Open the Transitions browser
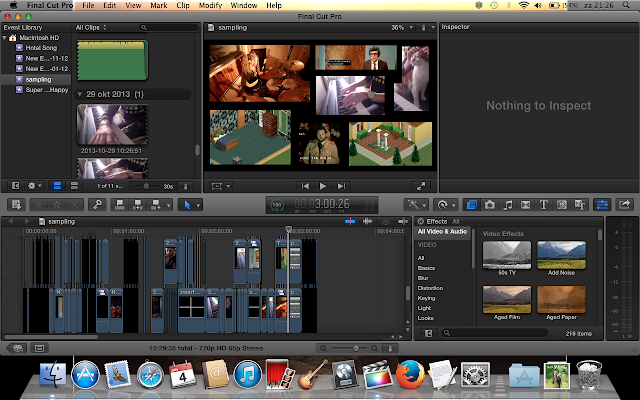 click(x=525, y=205)
